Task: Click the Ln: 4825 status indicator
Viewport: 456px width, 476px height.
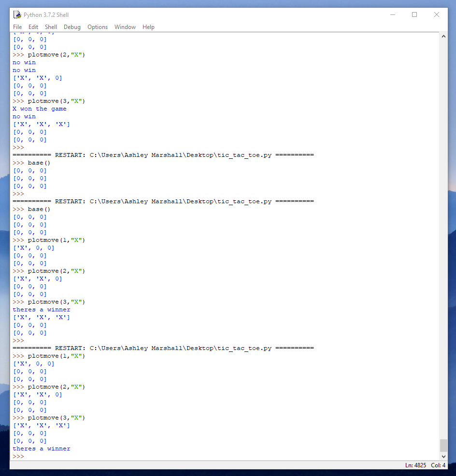Action: pos(416,465)
